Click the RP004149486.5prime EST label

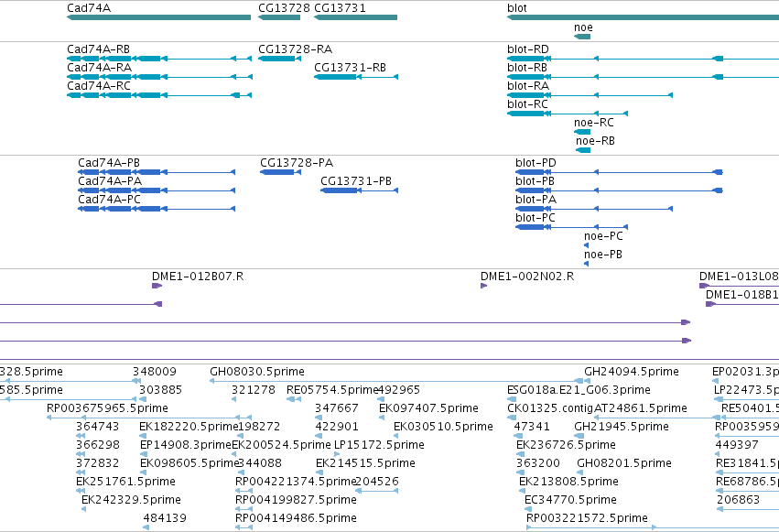point(296,518)
